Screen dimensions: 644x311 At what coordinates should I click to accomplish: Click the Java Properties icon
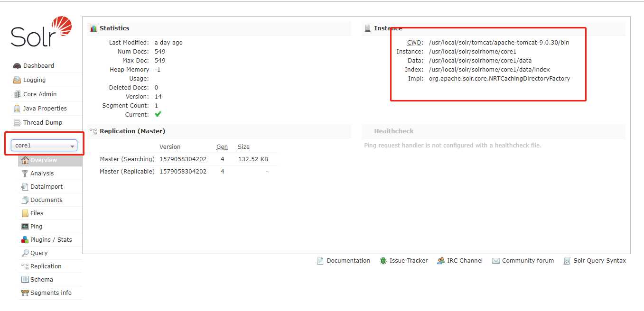coord(17,109)
